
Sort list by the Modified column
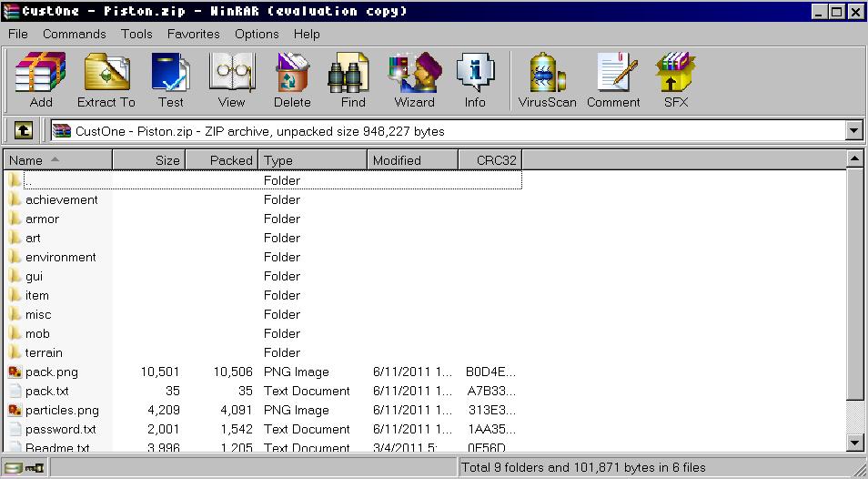(412, 160)
